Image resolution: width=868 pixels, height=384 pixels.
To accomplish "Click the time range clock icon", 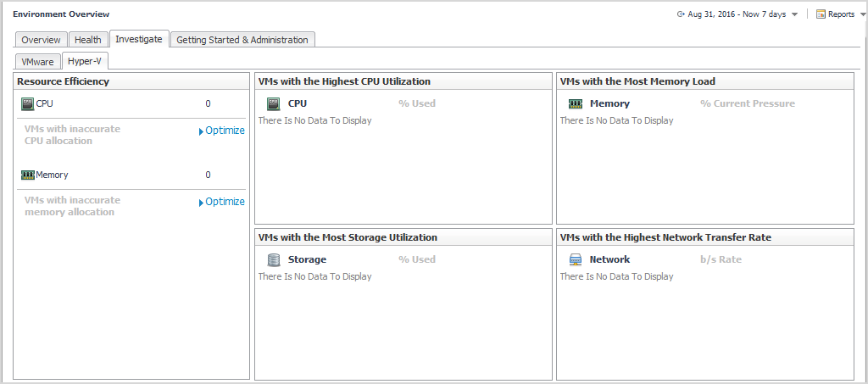I will [681, 14].
